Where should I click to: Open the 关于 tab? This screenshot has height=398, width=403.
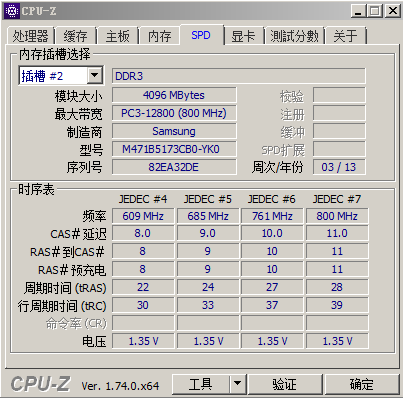click(x=346, y=36)
